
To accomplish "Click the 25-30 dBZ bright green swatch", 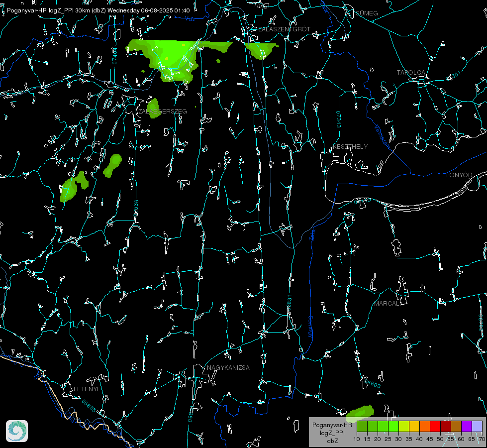I will (x=393, y=426).
